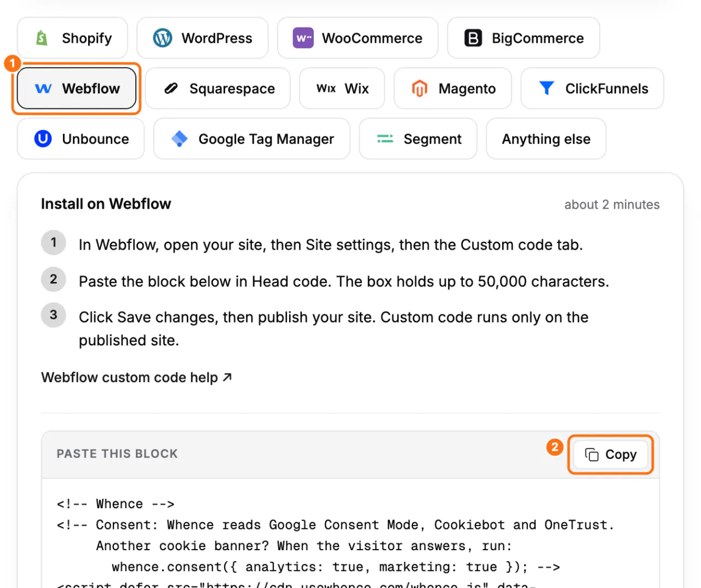The image size is (701, 588).
Task: Switch to Google Tag Manager instructions
Action: click(252, 139)
